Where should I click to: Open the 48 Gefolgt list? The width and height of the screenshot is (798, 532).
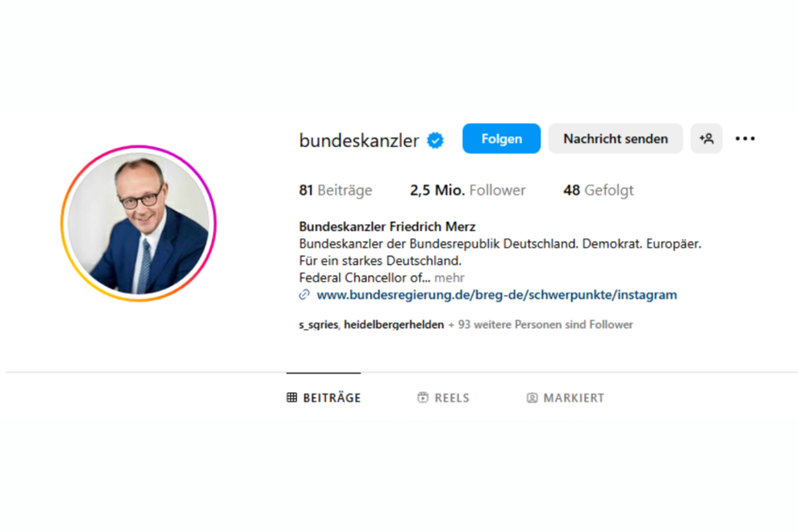598,190
